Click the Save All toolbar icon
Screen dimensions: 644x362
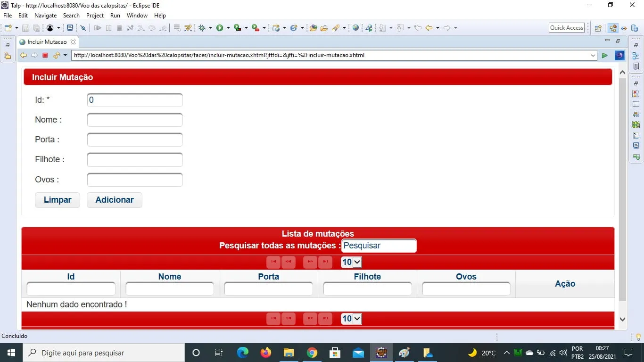(x=36, y=28)
